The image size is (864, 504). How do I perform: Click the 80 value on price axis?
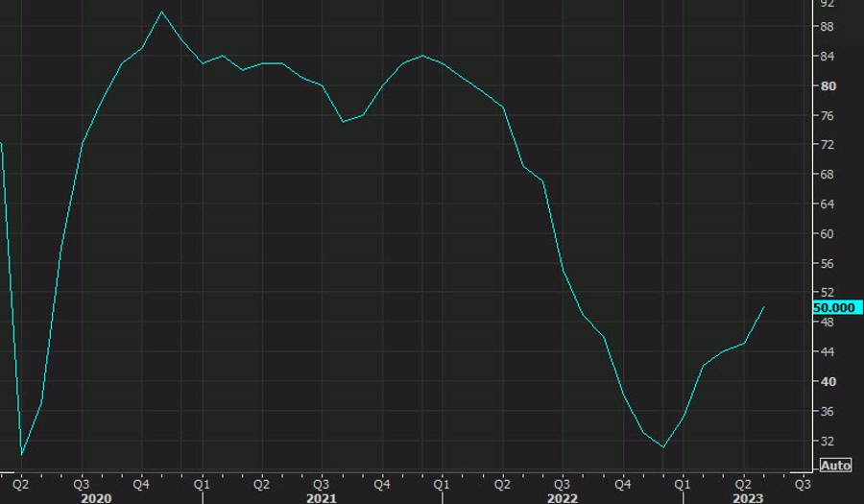[827, 86]
